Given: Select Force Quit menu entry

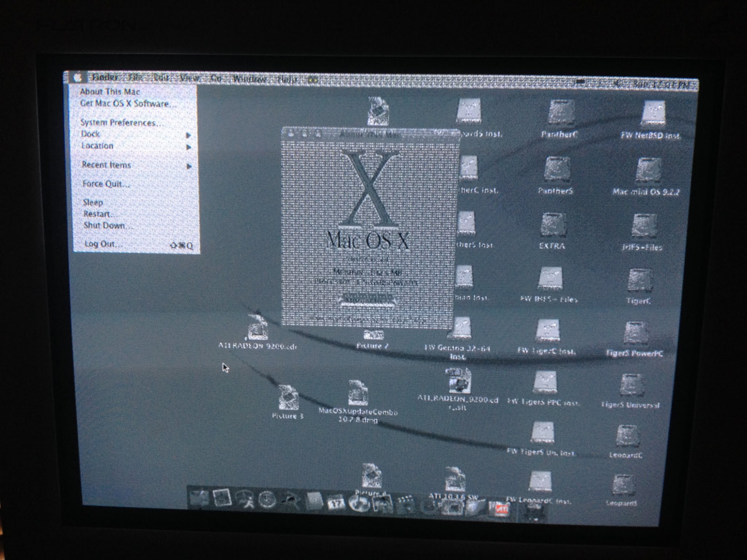Looking at the screenshot, I should tap(106, 184).
